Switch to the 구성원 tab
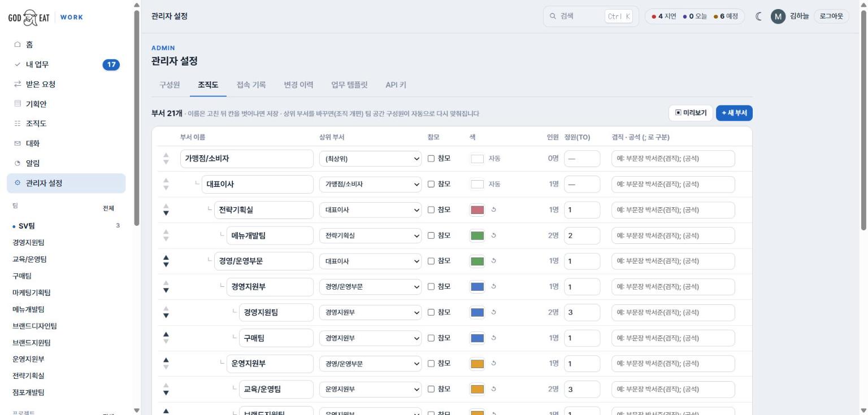 pyautogui.click(x=170, y=85)
